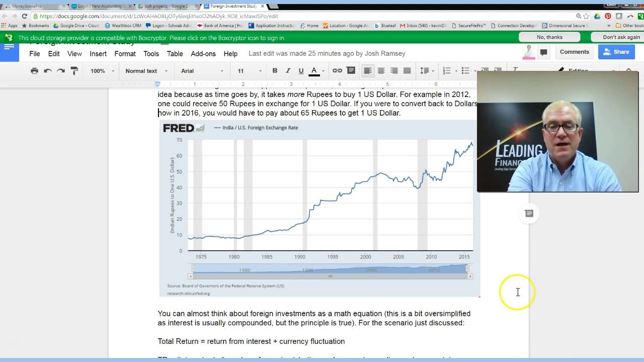Set right text alignment
This screenshot has height=362, width=644.
[394, 71]
